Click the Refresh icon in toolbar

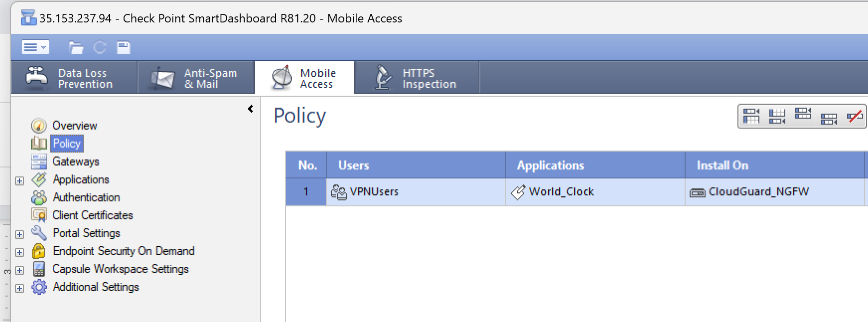(x=100, y=47)
